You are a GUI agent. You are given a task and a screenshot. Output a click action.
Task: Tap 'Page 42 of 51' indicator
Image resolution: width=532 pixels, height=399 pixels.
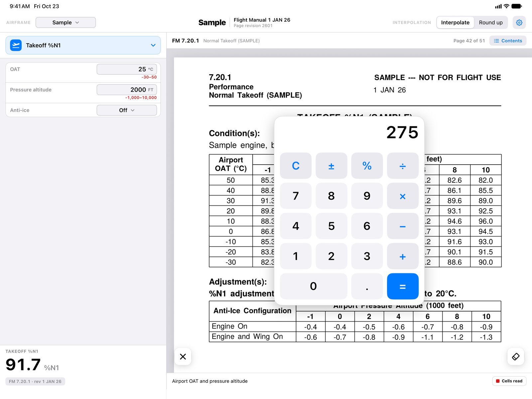469,41
